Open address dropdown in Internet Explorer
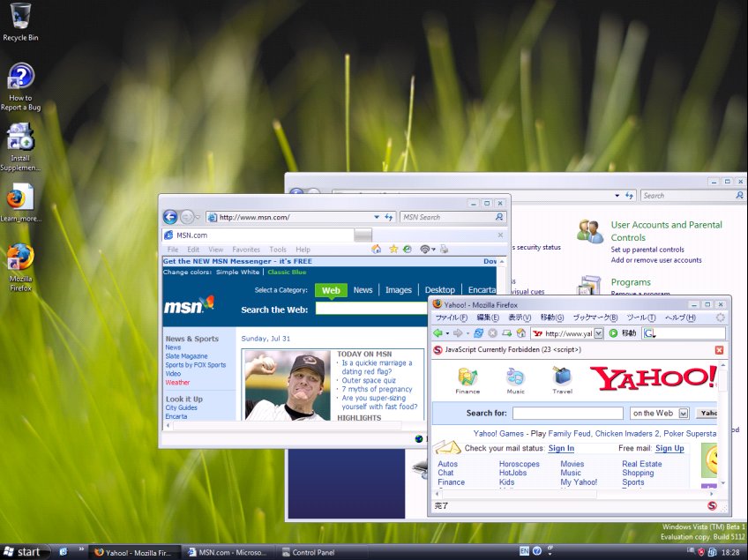Viewport: 748px width, 560px height. tap(377, 217)
